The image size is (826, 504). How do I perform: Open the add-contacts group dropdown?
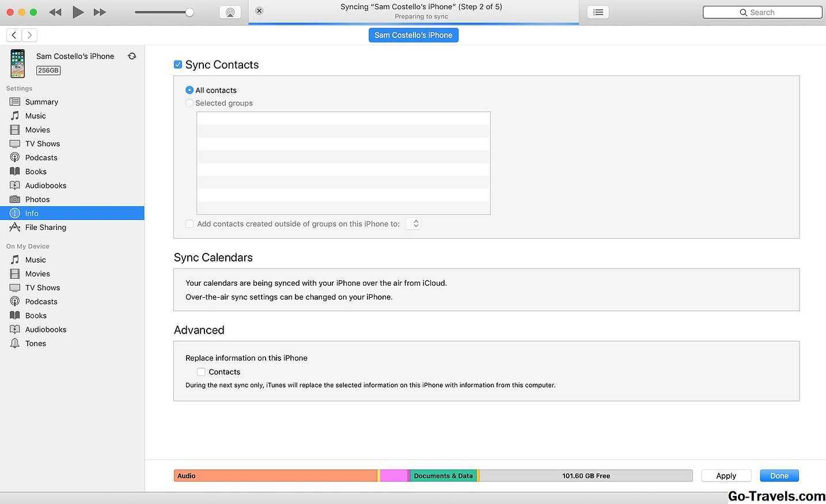(x=413, y=223)
